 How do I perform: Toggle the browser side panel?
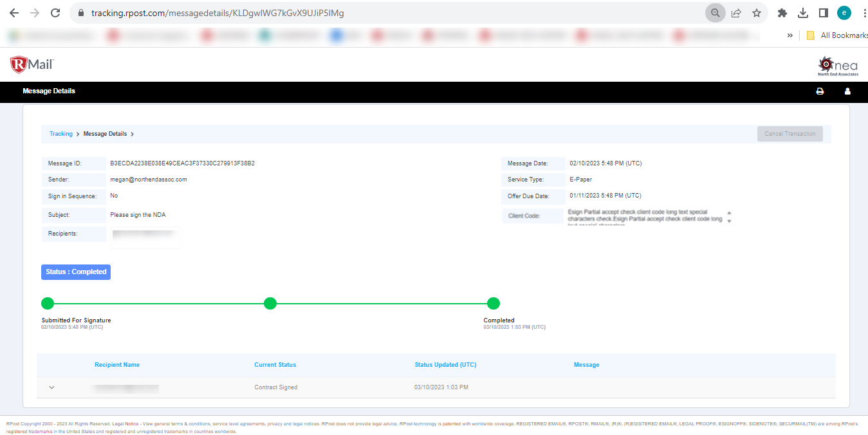pos(823,13)
